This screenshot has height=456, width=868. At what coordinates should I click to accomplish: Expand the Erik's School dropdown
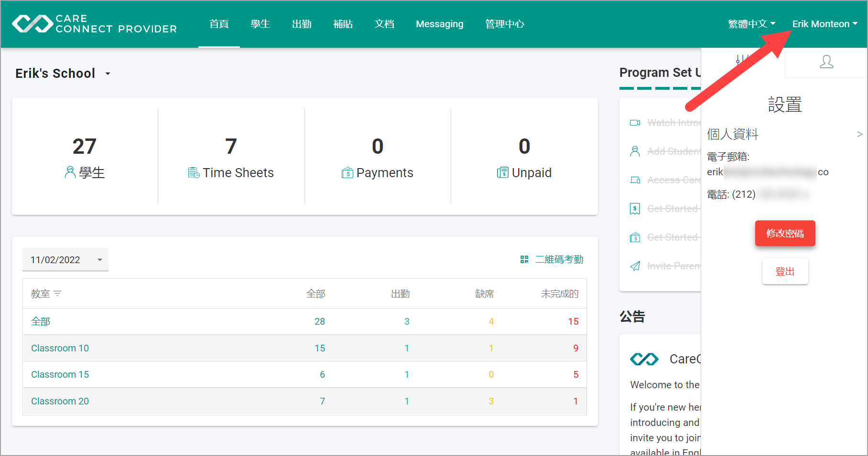click(108, 74)
